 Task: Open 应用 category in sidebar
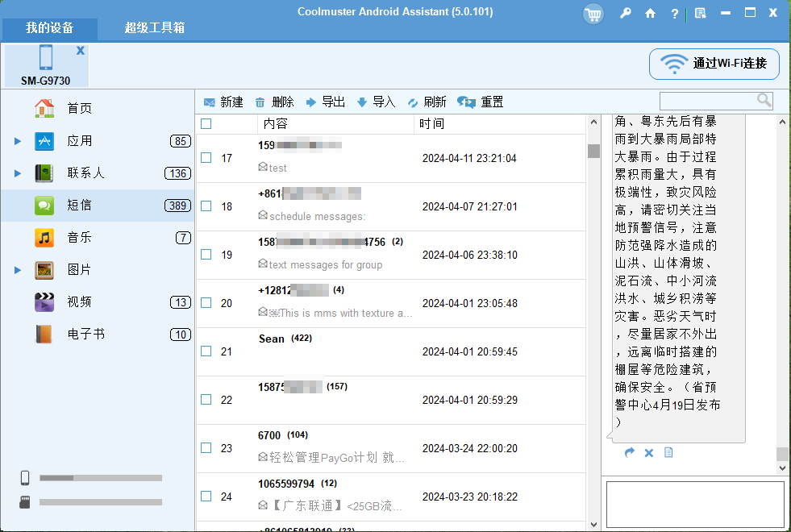coord(98,141)
